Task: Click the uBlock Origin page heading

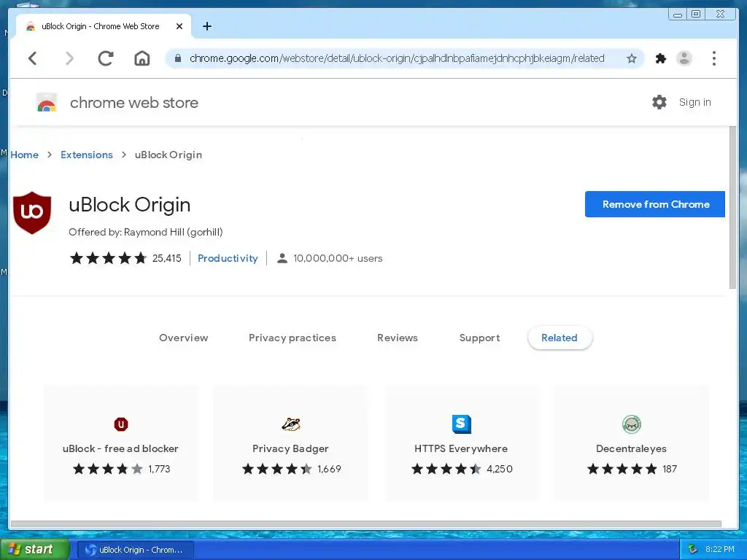Action: [x=130, y=205]
